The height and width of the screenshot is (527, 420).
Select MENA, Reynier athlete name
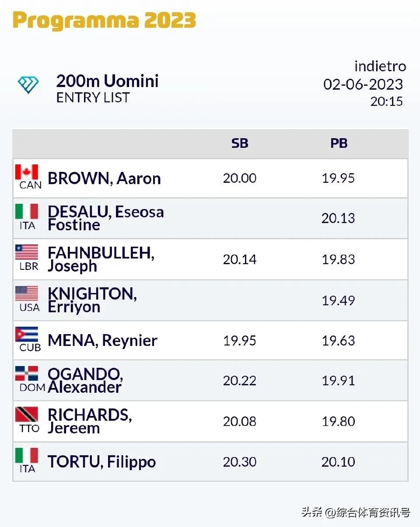tap(102, 341)
